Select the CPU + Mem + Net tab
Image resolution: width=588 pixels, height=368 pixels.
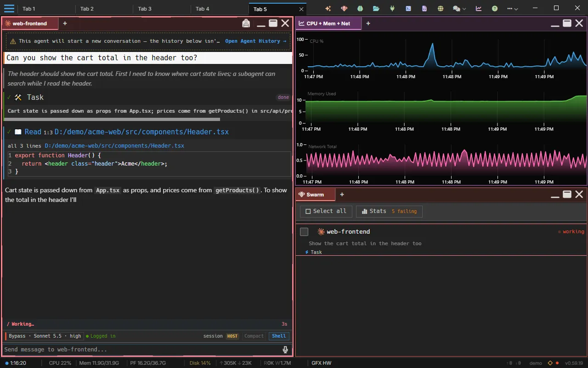tap(328, 23)
